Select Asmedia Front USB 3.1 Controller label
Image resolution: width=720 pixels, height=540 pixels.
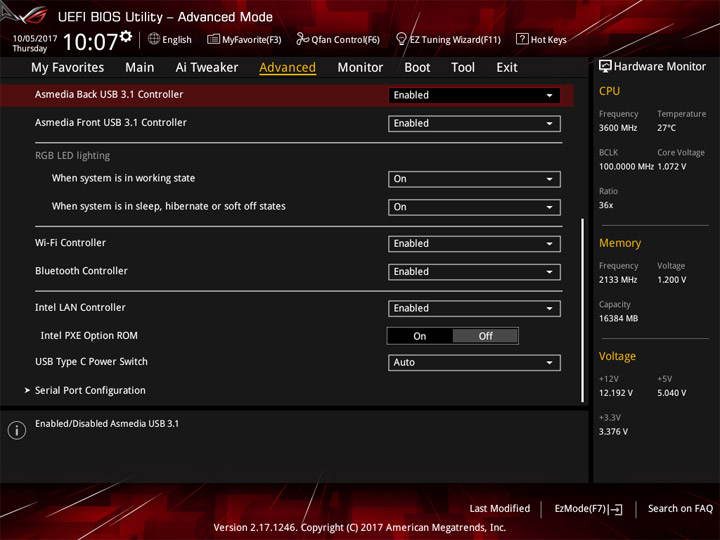[111, 123]
